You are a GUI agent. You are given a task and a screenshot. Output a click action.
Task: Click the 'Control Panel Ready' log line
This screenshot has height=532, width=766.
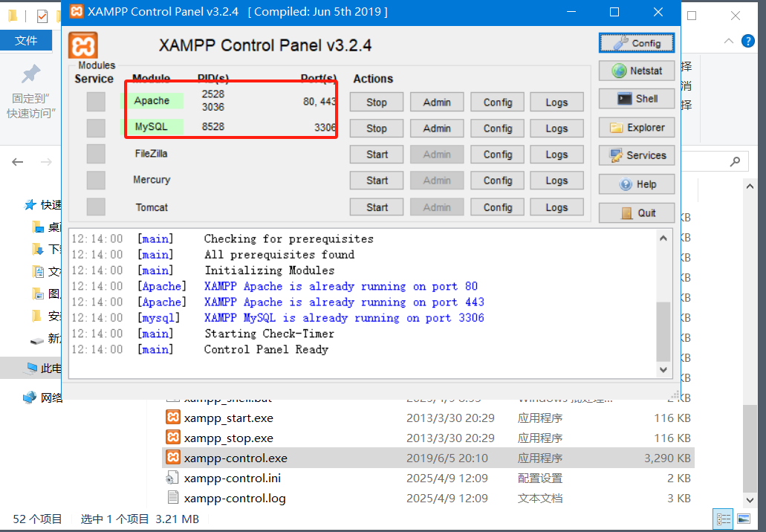pyautogui.click(x=266, y=349)
